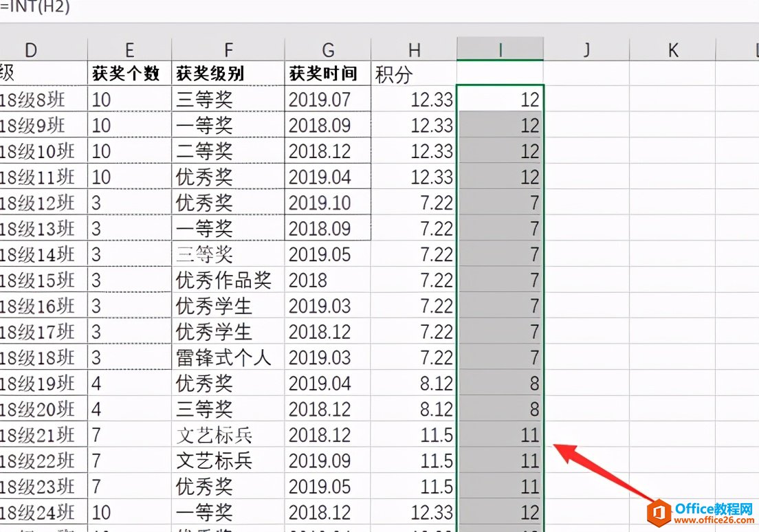Click the 2019.09 date cell
Viewport: 759px width, 532px height.
(328, 461)
